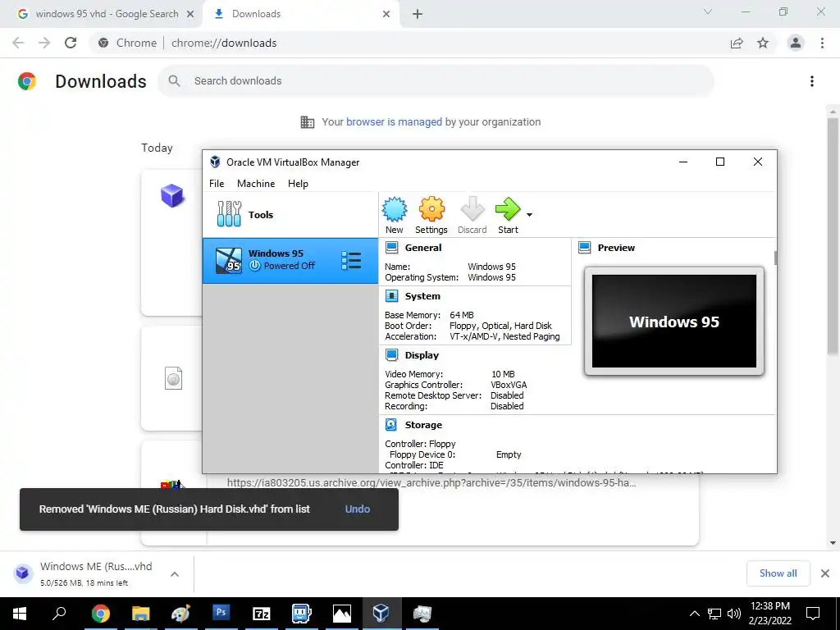Viewport: 840px width, 630px height.
Task: Expand the Start button dropdown arrow
Action: 529,215
